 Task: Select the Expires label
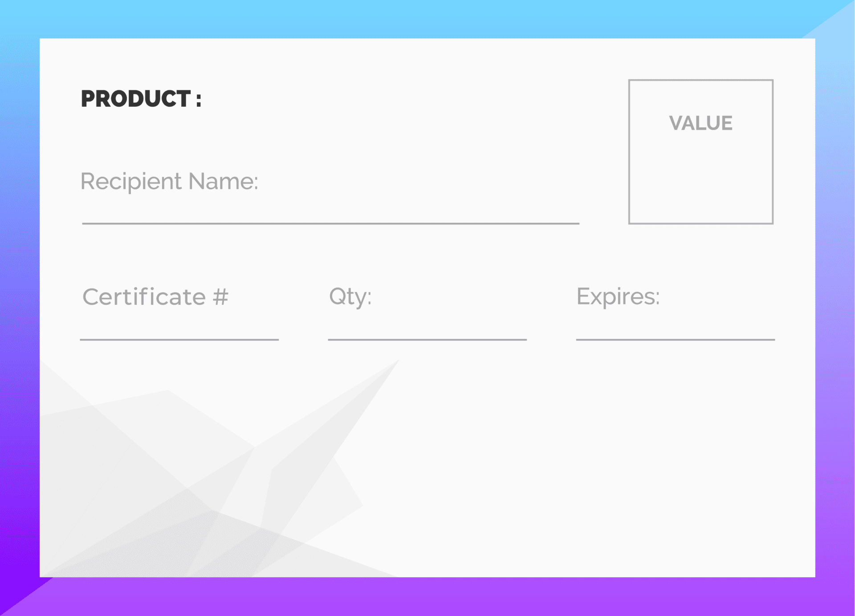pyautogui.click(x=618, y=296)
